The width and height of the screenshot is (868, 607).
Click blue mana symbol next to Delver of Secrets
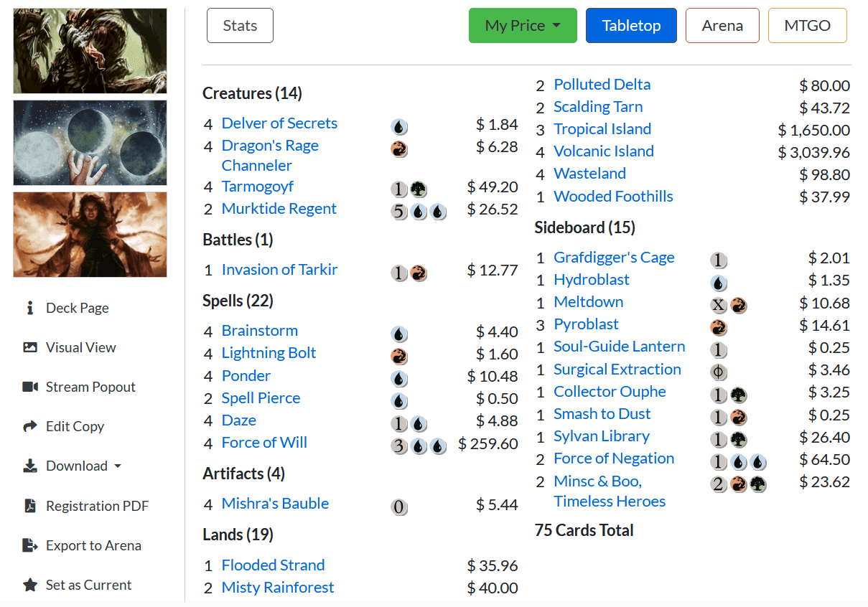pyautogui.click(x=400, y=127)
